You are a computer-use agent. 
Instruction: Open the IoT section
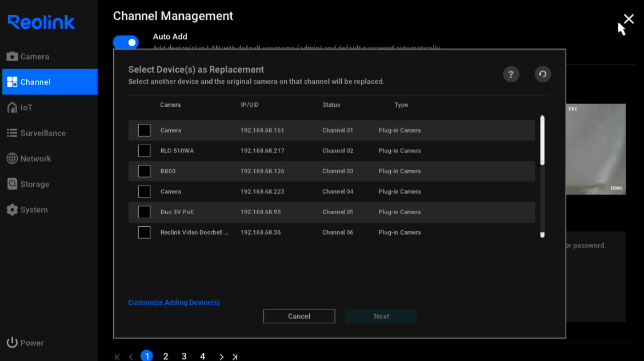pyautogui.click(x=19, y=107)
